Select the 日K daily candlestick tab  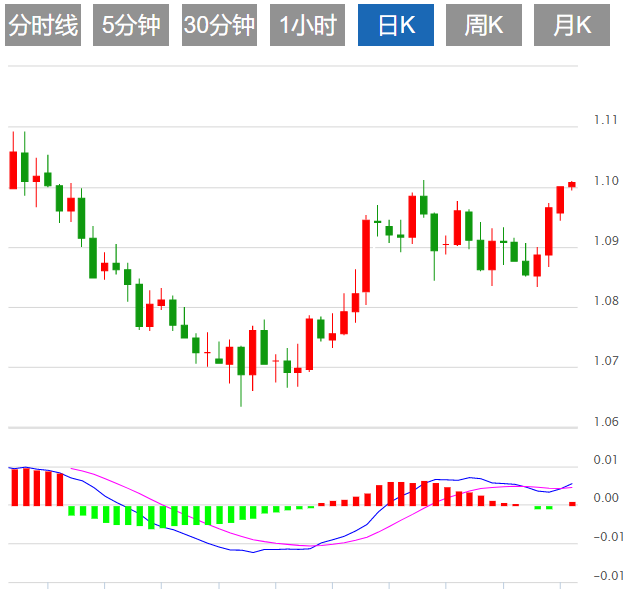tap(396, 25)
